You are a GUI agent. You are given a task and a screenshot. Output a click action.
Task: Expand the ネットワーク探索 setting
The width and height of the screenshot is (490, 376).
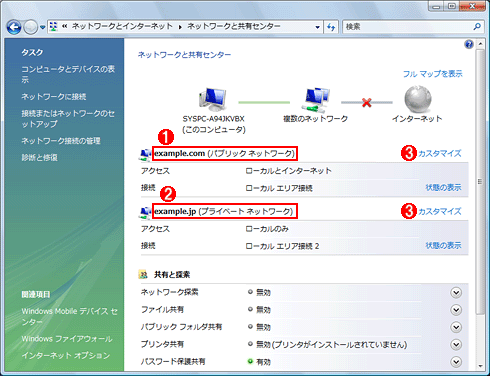pos(456,293)
